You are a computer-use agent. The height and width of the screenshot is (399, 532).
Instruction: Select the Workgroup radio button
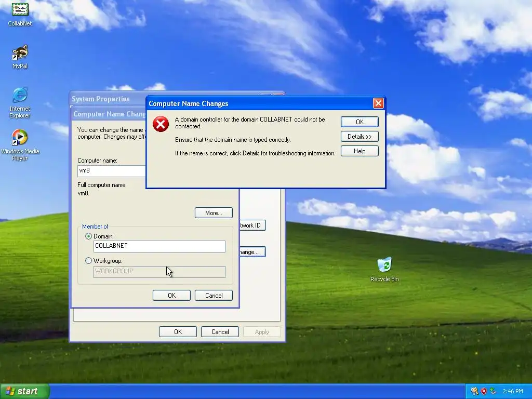88,261
